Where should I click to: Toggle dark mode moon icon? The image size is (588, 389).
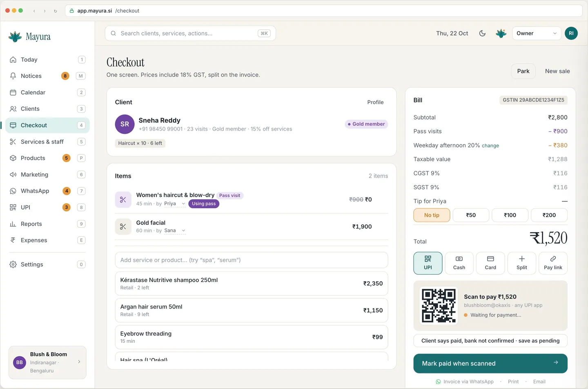(482, 33)
